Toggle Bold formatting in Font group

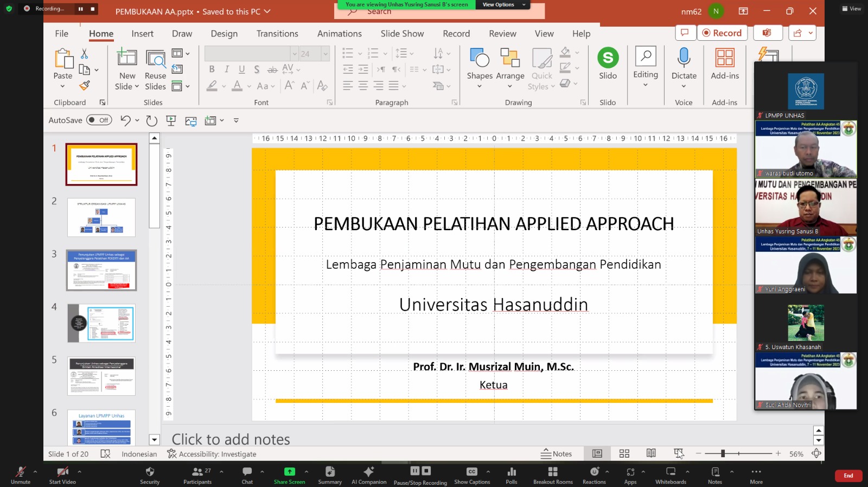212,69
